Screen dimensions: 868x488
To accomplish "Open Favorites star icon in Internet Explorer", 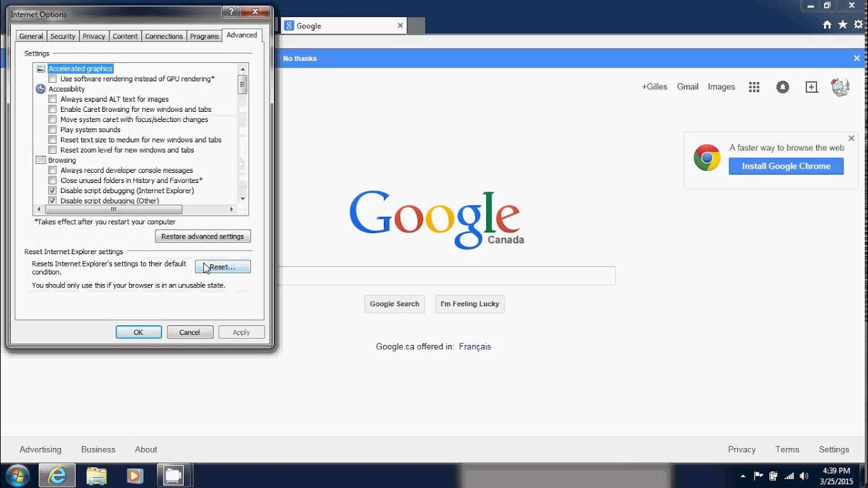I will [843, 25].
